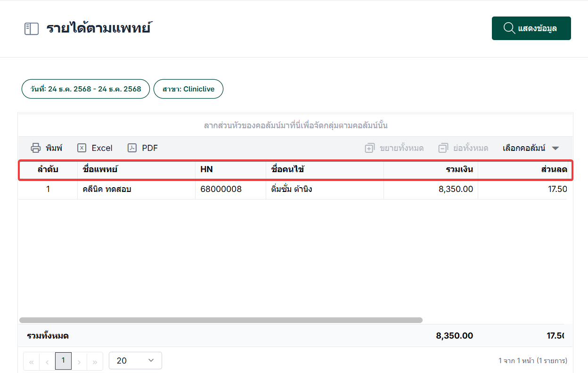Open the เลือกคอลัมน์ column chooser dropdown

(531, 148)
